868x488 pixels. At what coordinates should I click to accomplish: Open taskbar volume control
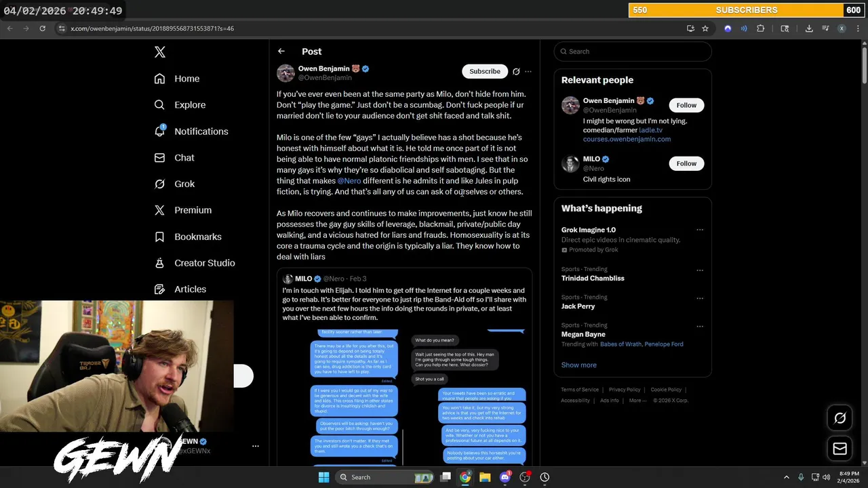(x=826, y=477)
